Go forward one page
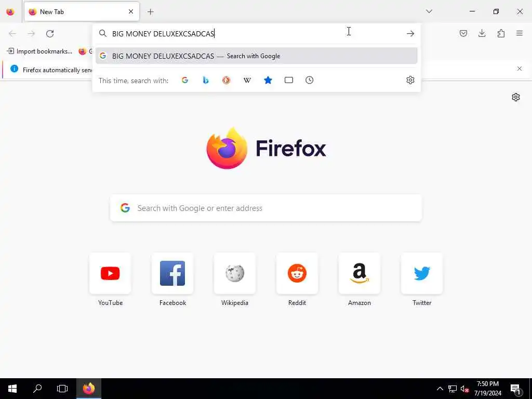This screenshot has height=399, width=532. click(31, 34)
